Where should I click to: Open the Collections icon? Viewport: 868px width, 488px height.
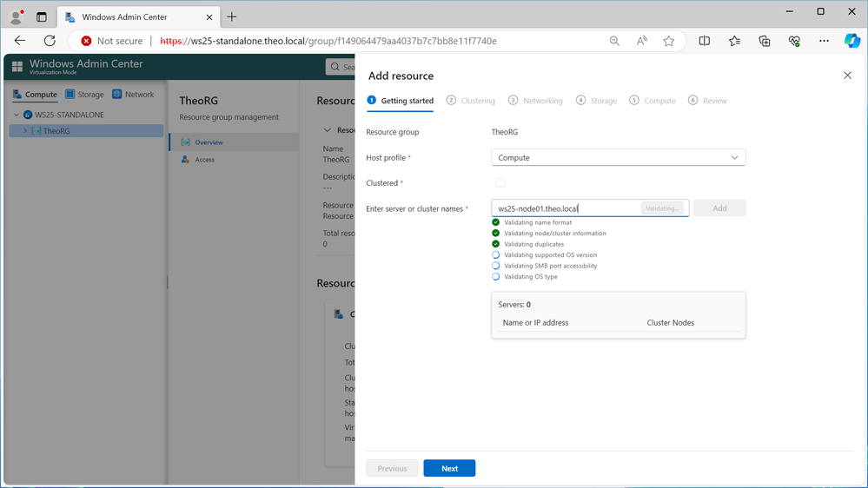(x=765, y=41)
